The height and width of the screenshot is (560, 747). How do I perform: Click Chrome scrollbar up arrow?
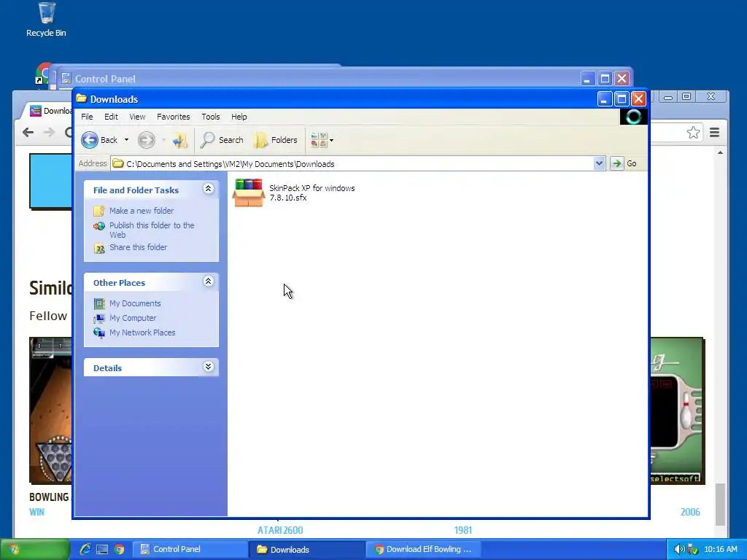tap(720, 153)
